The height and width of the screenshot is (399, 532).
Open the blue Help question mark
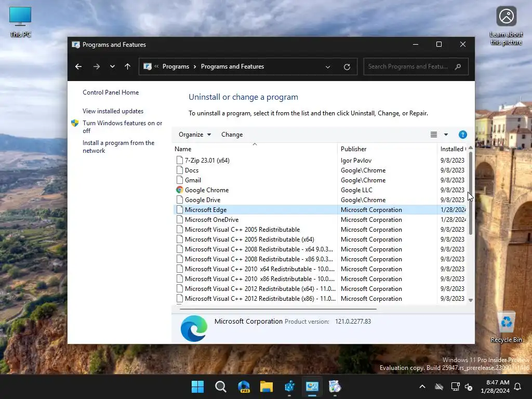click(462, 135)
